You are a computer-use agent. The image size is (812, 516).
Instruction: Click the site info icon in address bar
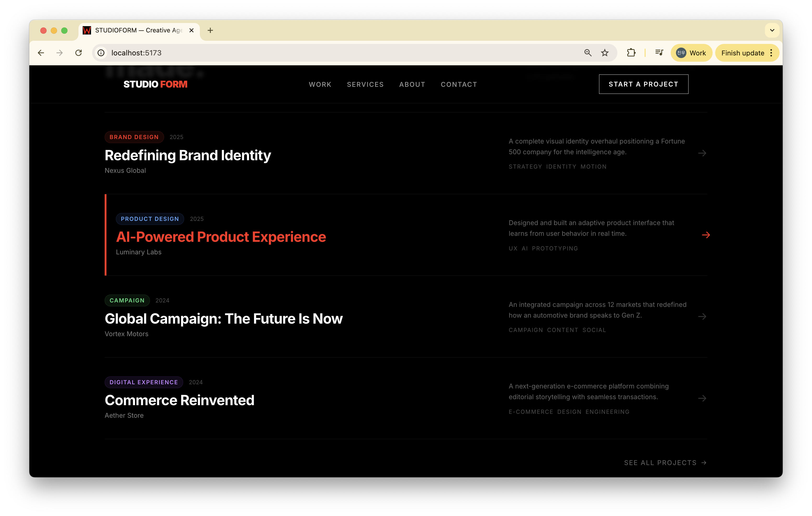pos(101,53)
